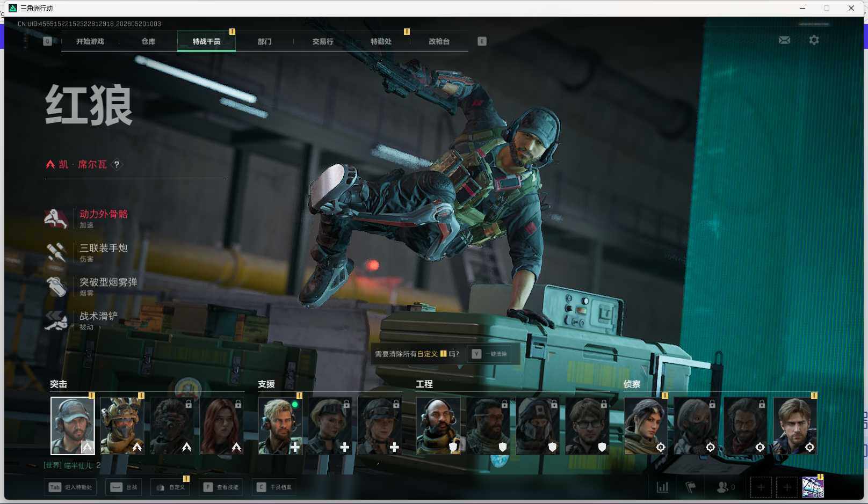Click the 查看技能 button

[221, 487]
